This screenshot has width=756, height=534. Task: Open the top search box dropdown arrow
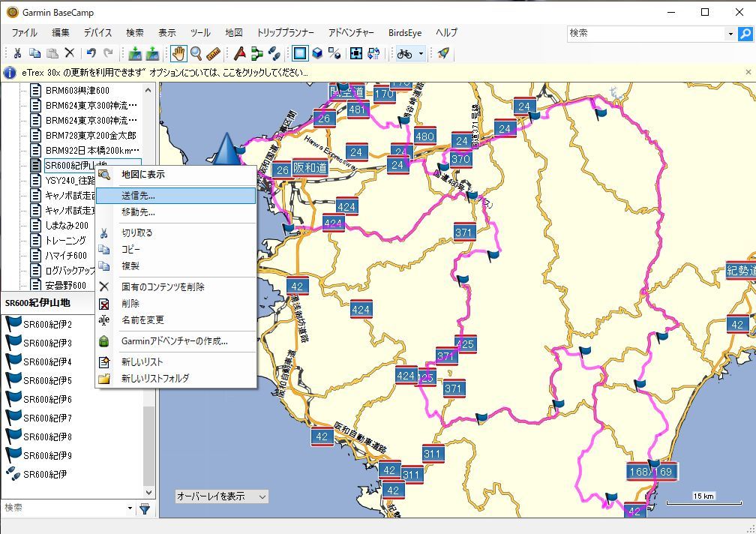[x=730, y=34]
